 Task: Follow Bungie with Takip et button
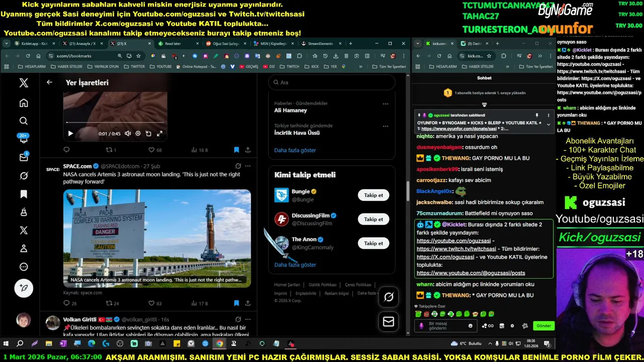(x=373, y=195)
